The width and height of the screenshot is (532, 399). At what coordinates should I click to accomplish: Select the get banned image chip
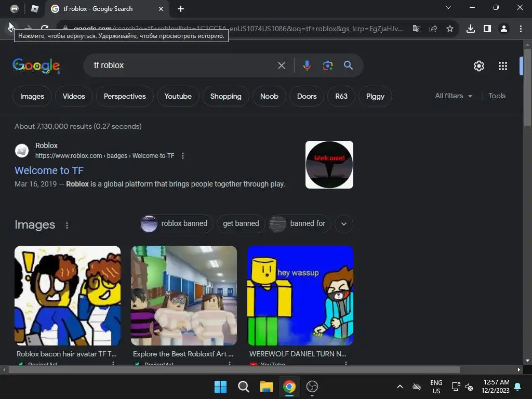(x=241, y=224)
